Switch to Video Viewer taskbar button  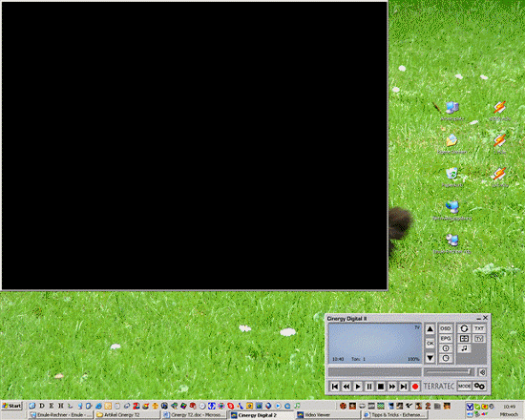[328, 415]
